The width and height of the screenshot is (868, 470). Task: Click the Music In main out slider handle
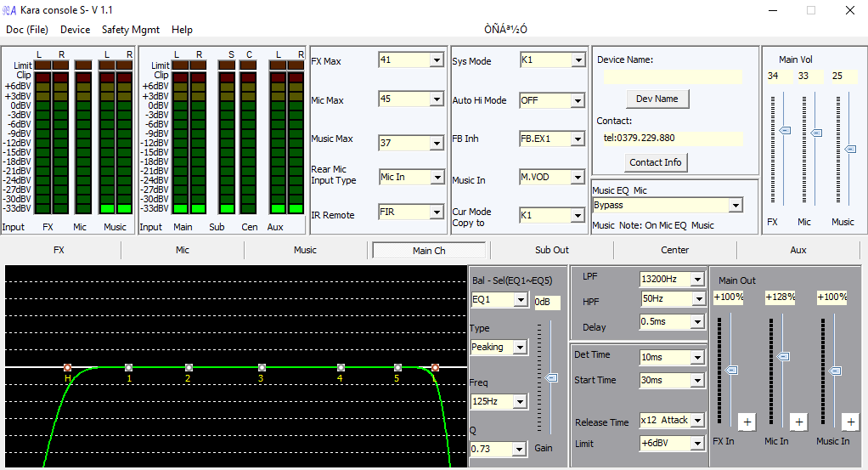coord(836,371)
